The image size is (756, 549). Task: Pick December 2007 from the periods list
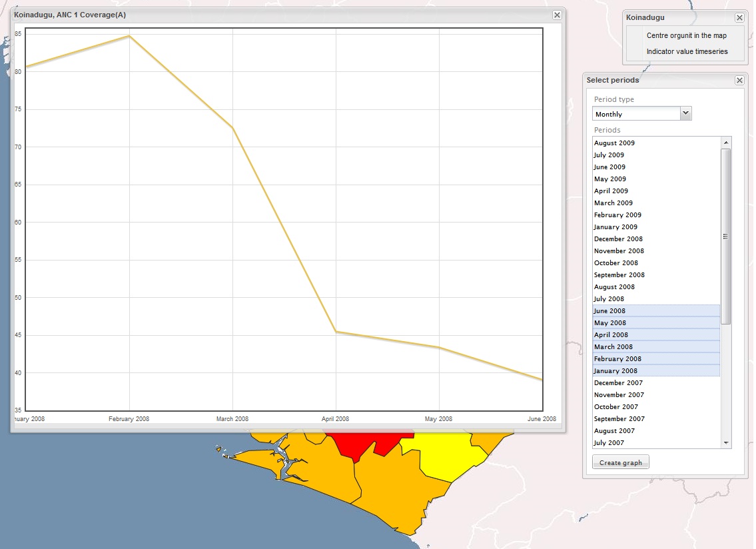pos(619,383)
